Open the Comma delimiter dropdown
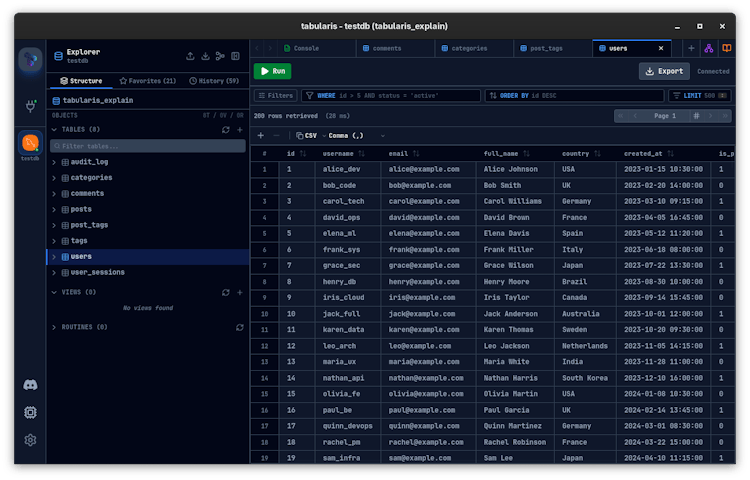Screen dimensions: 750x480 point(356,136)
